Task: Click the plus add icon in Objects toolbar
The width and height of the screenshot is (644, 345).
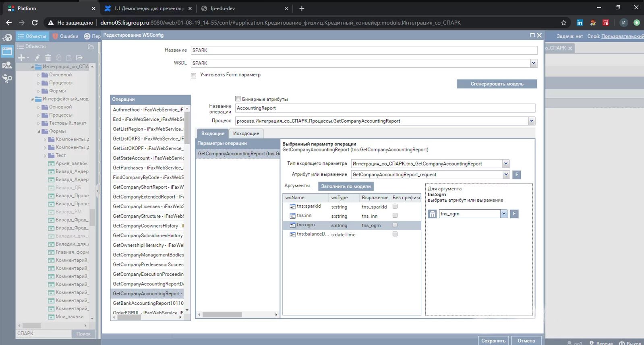Action: tap(22, 58)
